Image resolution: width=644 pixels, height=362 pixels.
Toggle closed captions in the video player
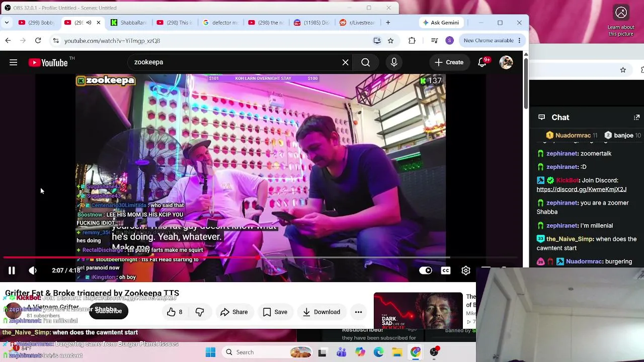(x=446, y=270)
